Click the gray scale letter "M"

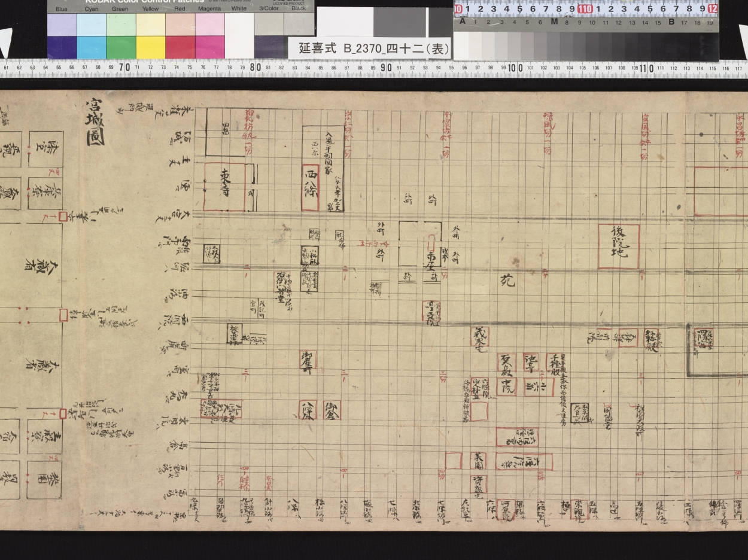554,22
